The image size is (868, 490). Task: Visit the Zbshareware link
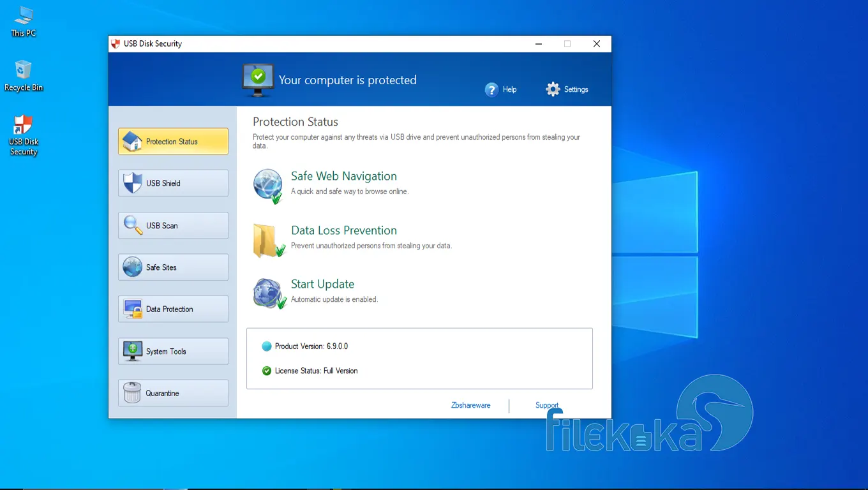point(471,405)
